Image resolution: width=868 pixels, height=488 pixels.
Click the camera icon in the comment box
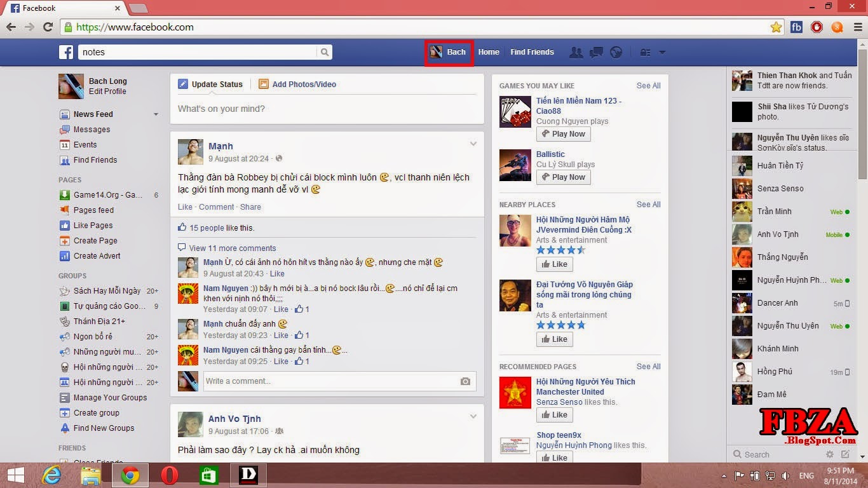pyautogui.click(x=465, y=381)
